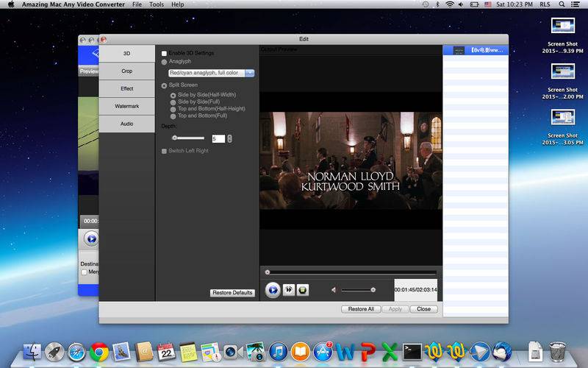Click the play button in the back window
Image resolution: width=588 pixels, height=368 pixels.
[90, 238]
